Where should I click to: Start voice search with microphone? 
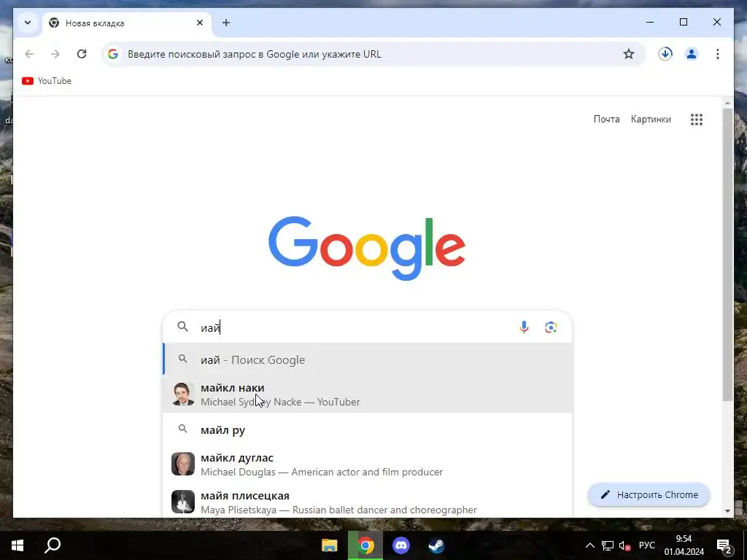(524, 327)
